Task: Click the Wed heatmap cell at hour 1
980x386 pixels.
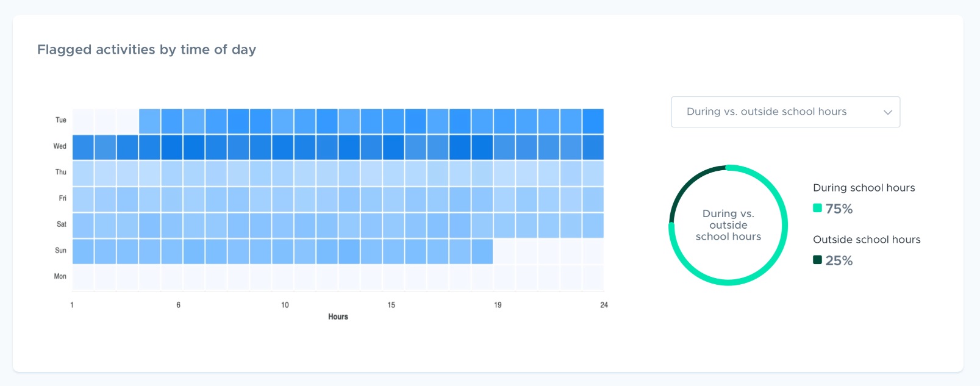Action: pos(83,147)
